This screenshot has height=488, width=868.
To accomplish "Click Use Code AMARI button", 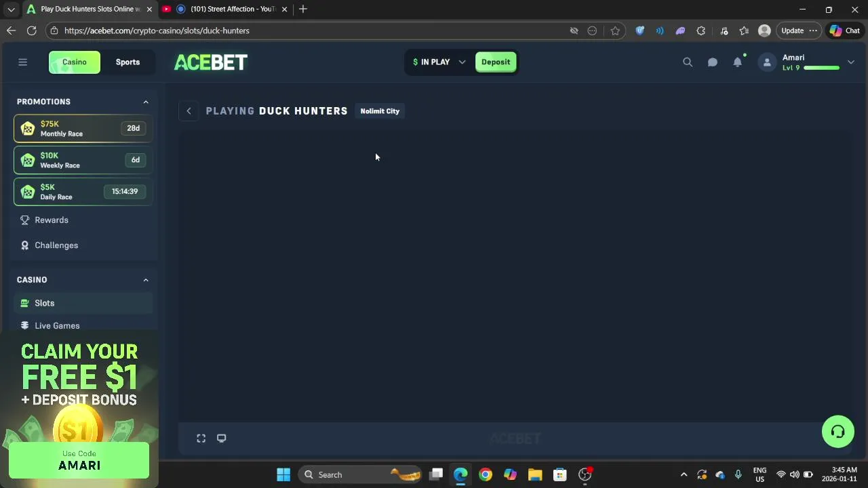I will tap(79, 460).
